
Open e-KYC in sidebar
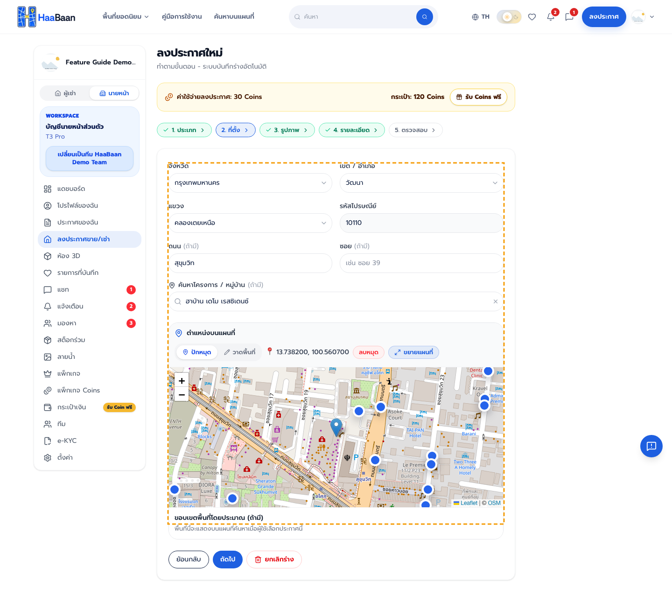pyautogui.click(x=90, y=441)
